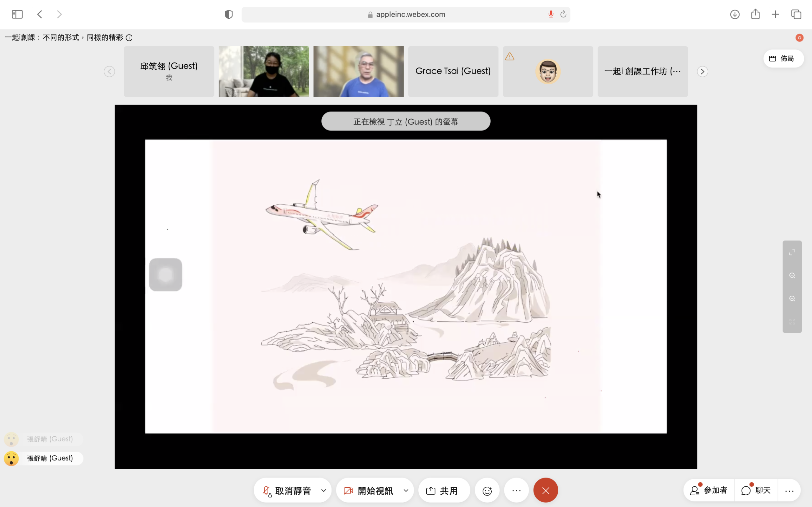Open the 佈局 layout menu
Image resolution: width=812 pixels, height=507 pixels.
coord(783,59)
